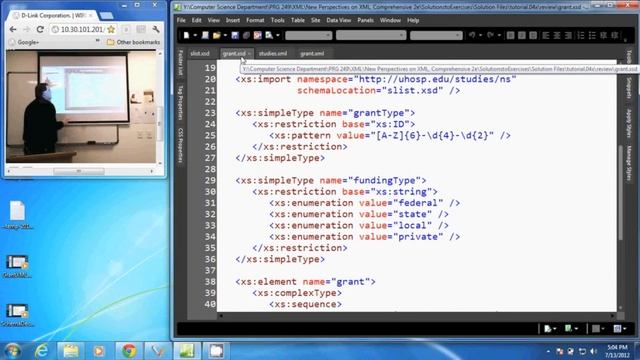The height and width of the screenshot is (360, 640).
Task: Click the Undo arrow icon
Action: coord(472,36)
